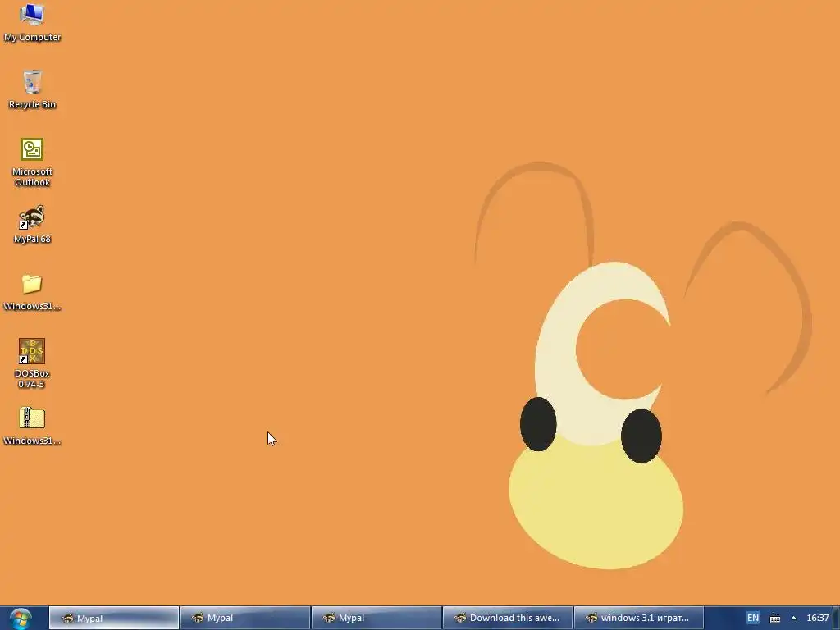
Task: Open the Windows Start menu orb
Action: (21, 619)
